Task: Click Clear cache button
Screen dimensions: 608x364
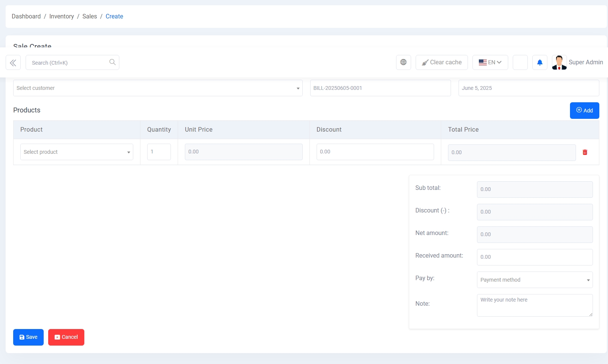Action: tap(441, 62)
